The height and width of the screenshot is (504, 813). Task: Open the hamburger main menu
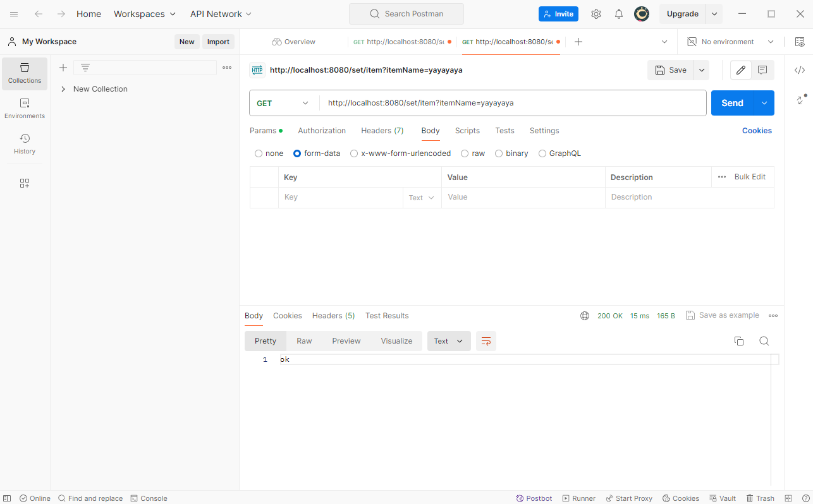(x=14, y=14)
